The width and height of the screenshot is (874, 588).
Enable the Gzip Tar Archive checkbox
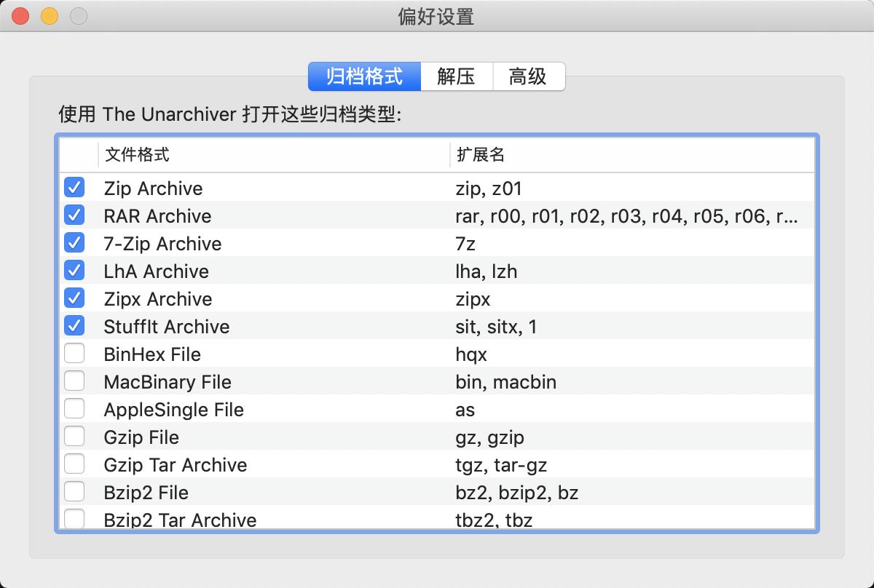point(74,464)
